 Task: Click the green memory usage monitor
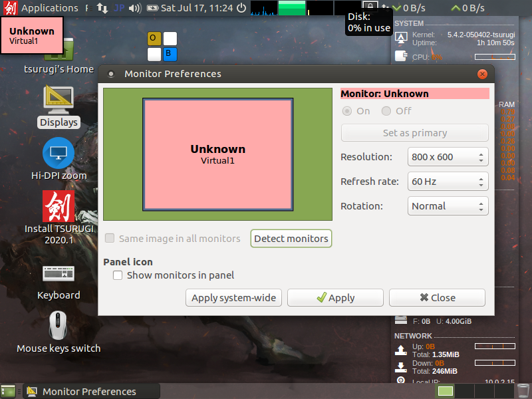tap(292, 8)
